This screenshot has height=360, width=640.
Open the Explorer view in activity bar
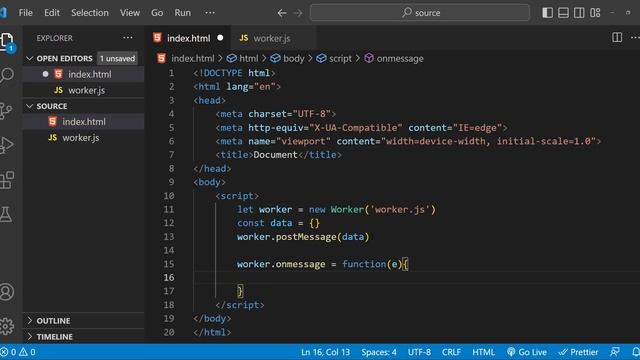pos(7,41)
